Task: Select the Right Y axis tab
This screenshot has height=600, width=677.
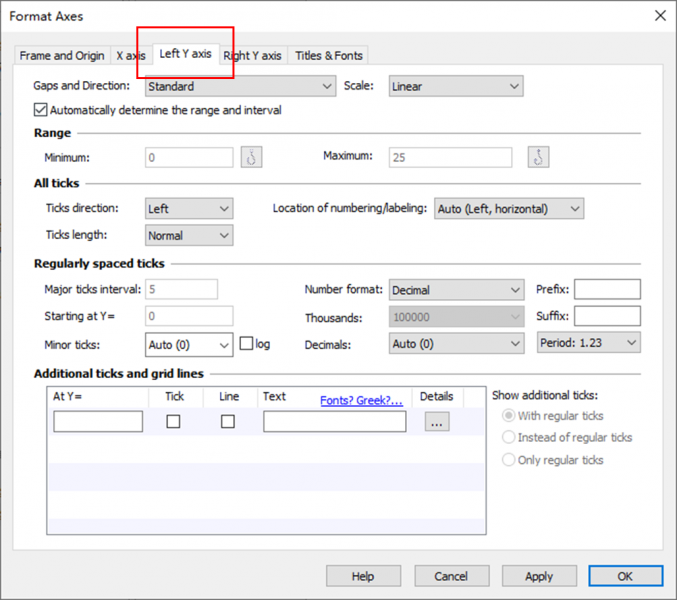Action: tap(253, 56)
